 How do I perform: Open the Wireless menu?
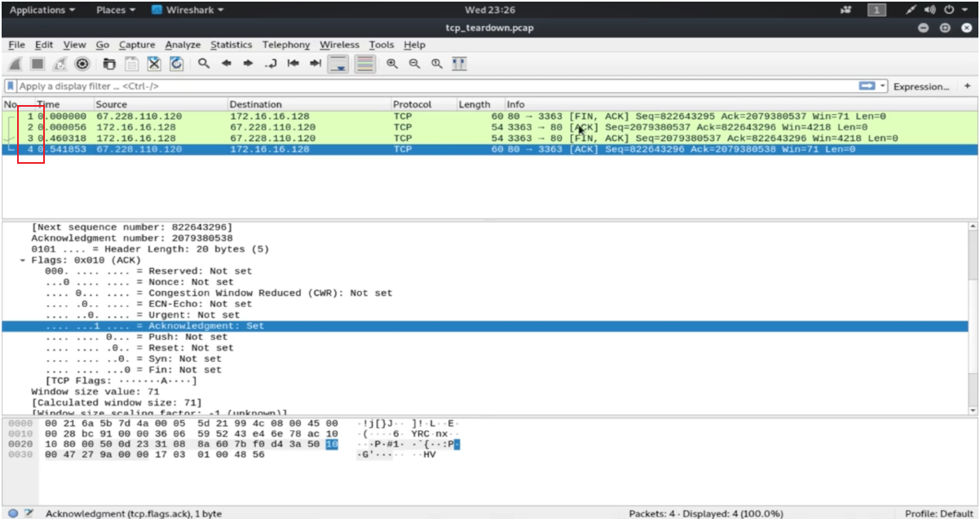(339, 45)
